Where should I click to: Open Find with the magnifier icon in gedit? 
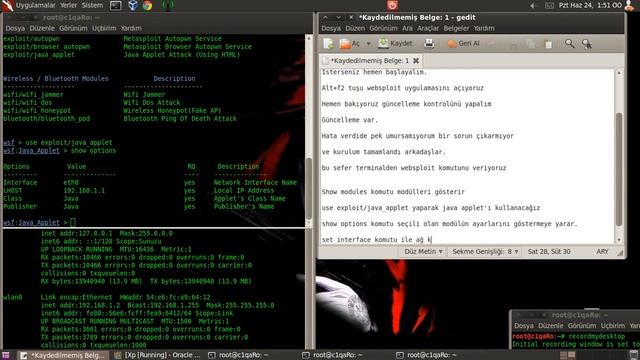569,43
